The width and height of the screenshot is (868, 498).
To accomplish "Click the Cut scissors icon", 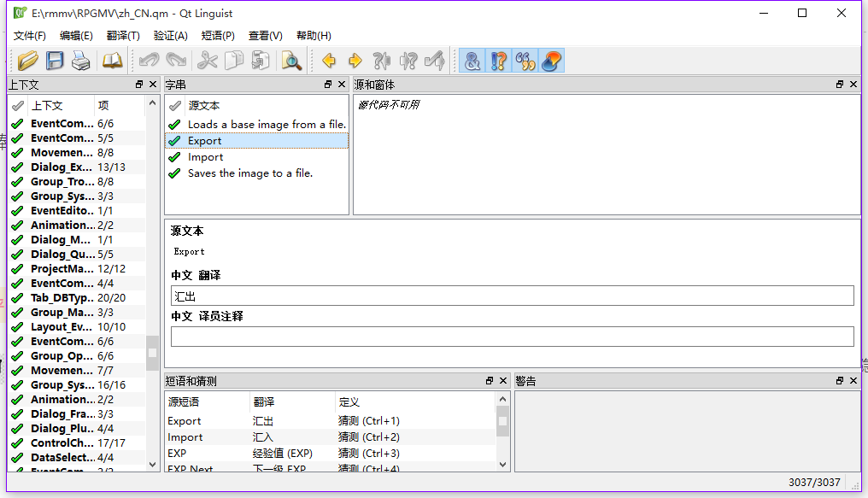I will coord(207,61).
